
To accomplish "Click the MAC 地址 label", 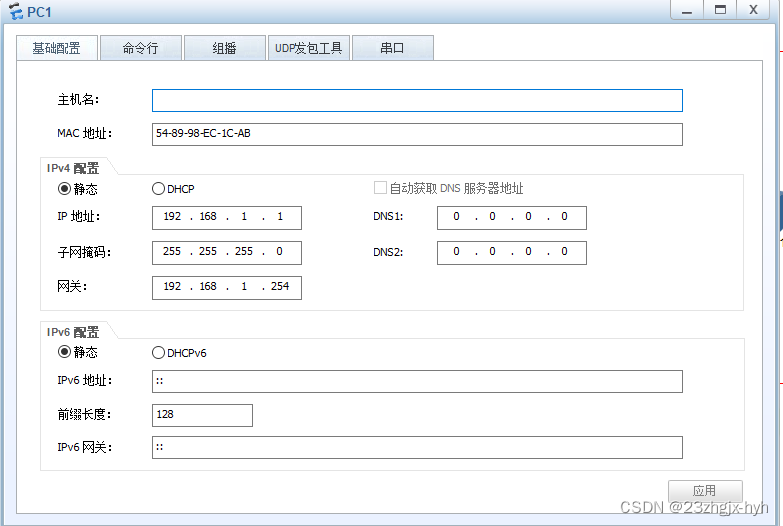I will click(84, 133).
